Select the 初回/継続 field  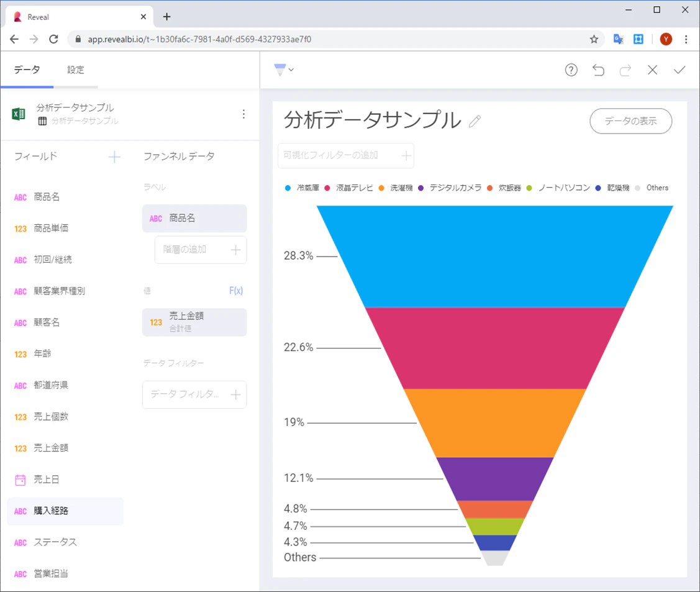pos(65,260)
